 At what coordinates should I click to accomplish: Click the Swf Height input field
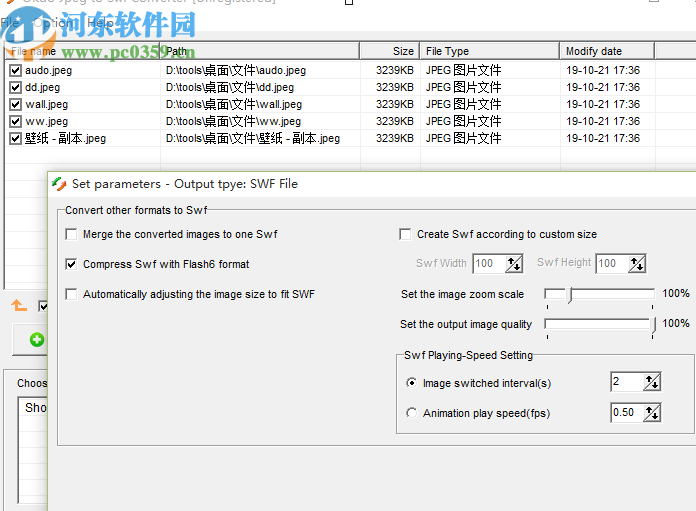[x=613, y=264]
